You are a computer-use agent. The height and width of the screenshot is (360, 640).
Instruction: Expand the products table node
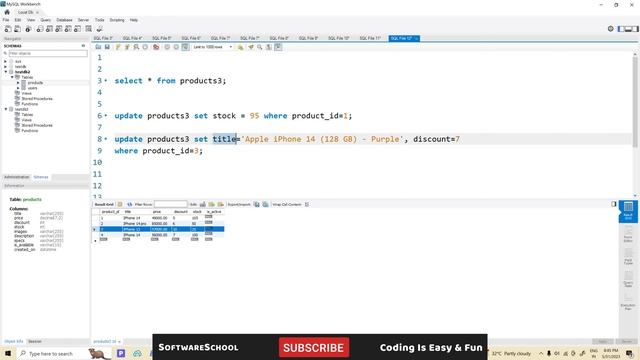[18, 83]
